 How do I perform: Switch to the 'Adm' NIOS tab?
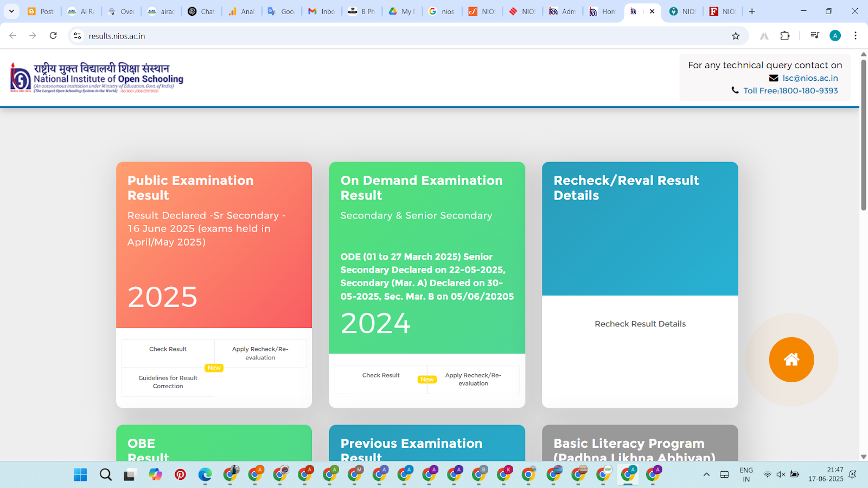[x=563, y=11]
